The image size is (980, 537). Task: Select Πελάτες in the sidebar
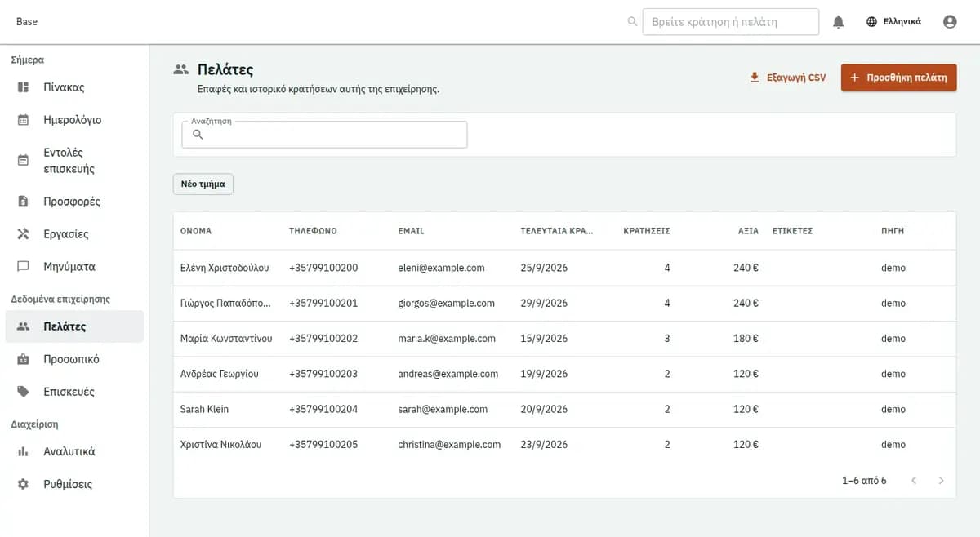pyautogui.click(x=74, y=326)
